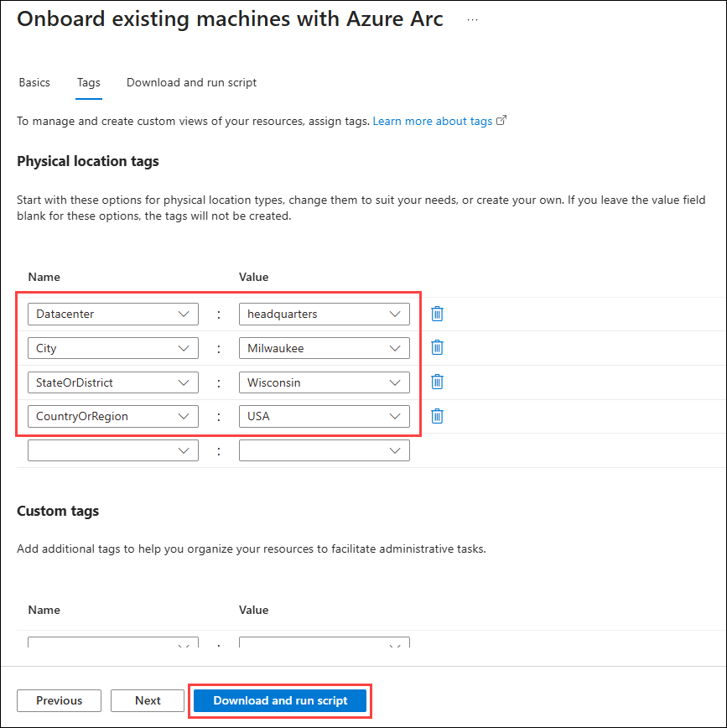Open the Datacenter name dropdown
727x728 pixels.
coord(184,313)
